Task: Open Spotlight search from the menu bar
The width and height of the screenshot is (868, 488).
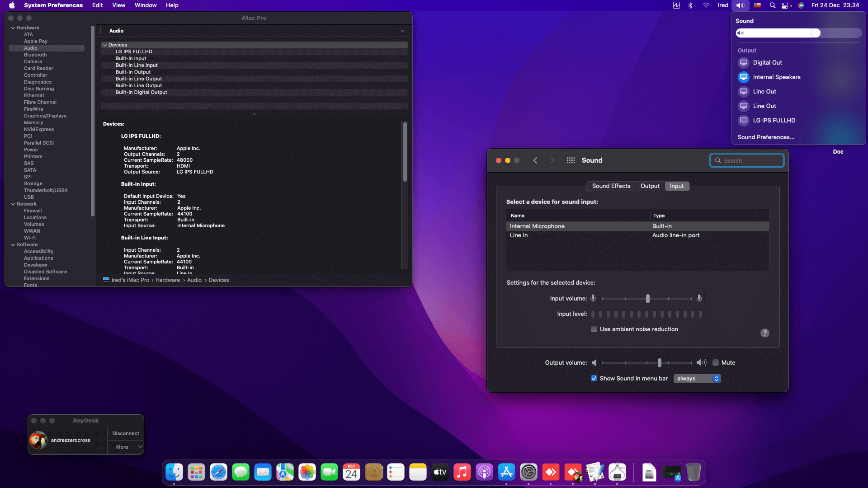Action: (773, 5)
